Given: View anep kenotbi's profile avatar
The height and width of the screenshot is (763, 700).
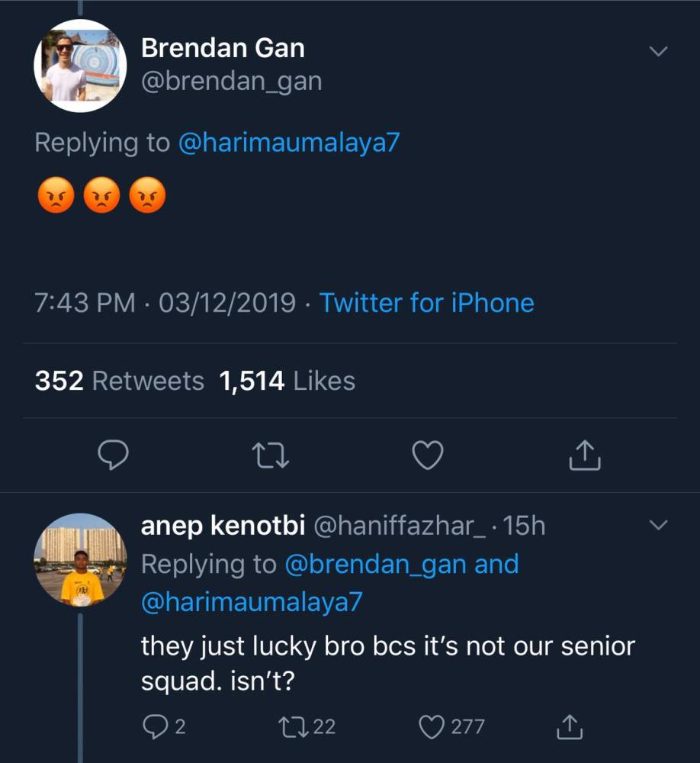Looking at the screenshot, I should pyautogui.click(x=80, y=560).
